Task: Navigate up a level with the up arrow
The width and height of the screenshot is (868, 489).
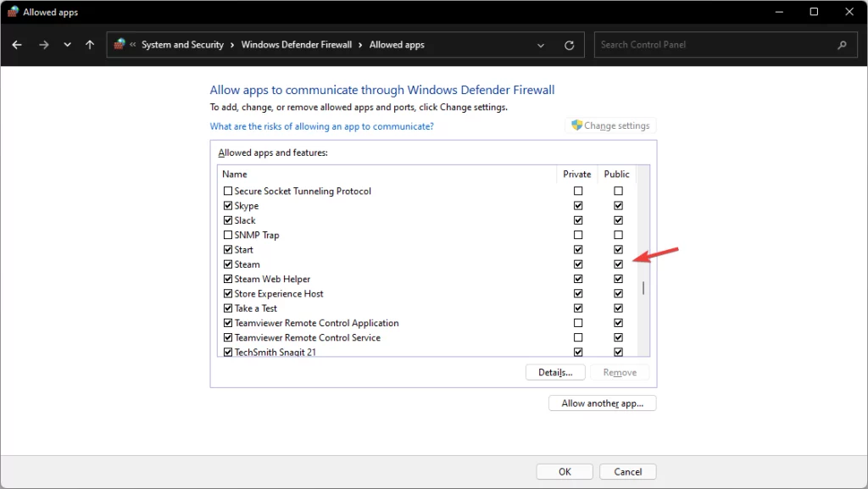Action: pos(89,44)
